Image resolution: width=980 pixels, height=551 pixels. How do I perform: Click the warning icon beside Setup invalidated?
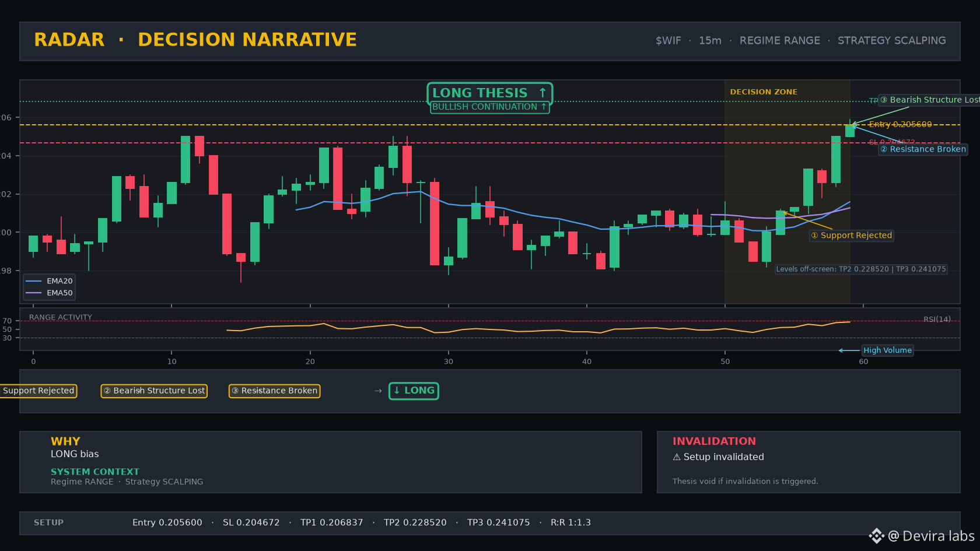(x=677, y=457)
